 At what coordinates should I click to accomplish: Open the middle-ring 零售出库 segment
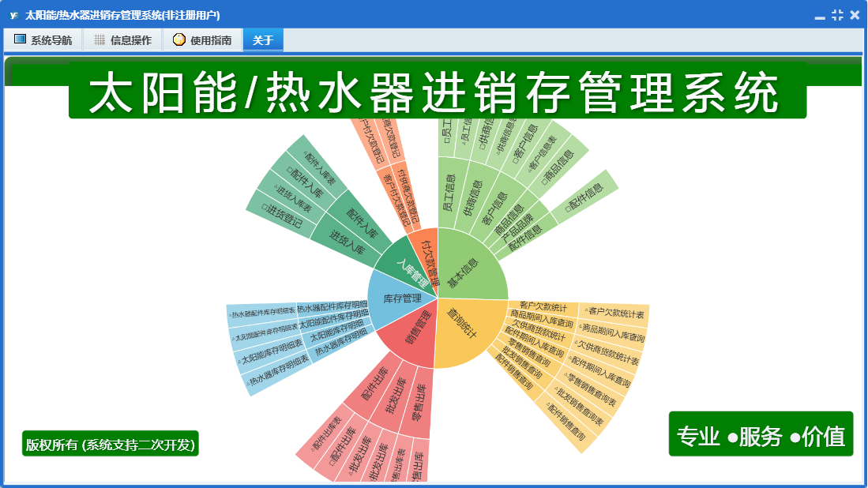point(418,402)
